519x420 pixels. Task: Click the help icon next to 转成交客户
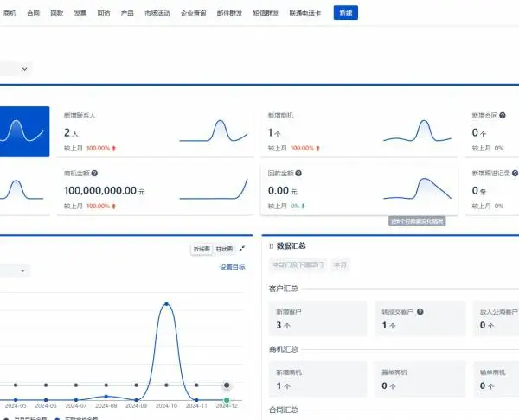[420, 311]
